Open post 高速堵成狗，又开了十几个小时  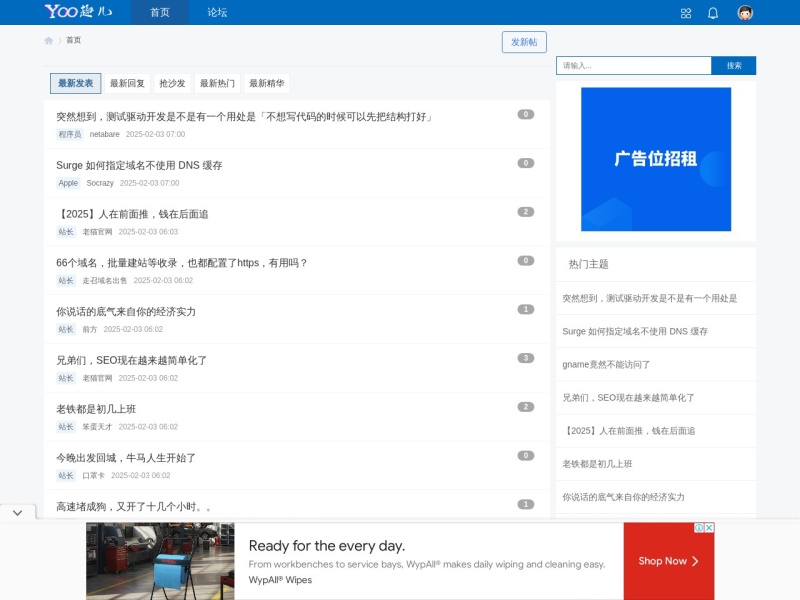134,507
